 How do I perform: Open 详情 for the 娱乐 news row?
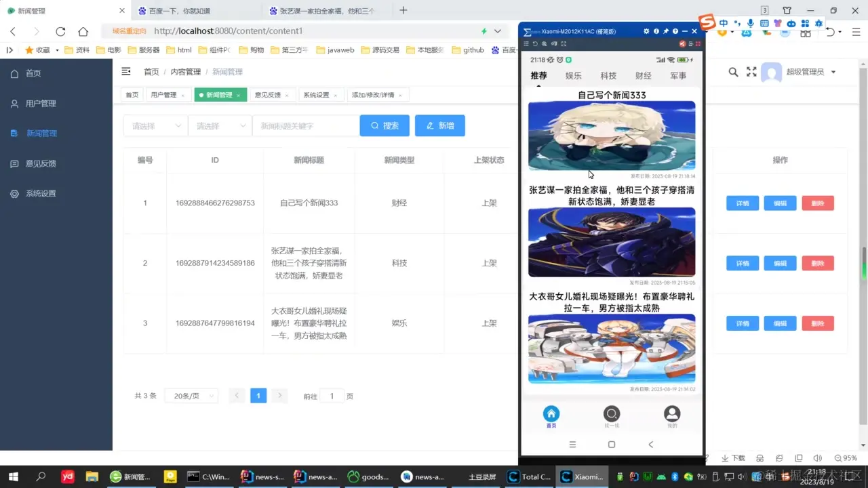pos(743,323)
